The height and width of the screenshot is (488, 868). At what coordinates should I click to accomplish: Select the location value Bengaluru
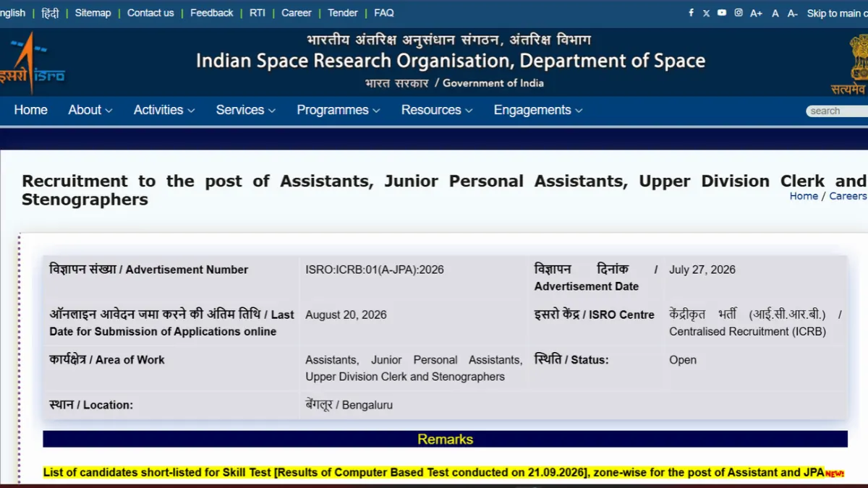pyautogui.click(x=367, y=405)
